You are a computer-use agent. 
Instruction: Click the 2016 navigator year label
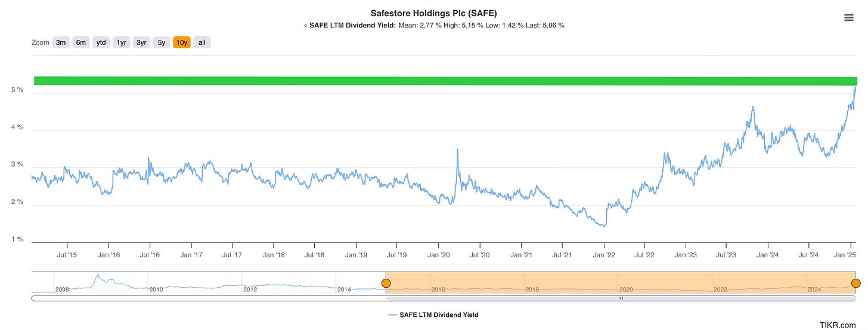tap(438, 289)
